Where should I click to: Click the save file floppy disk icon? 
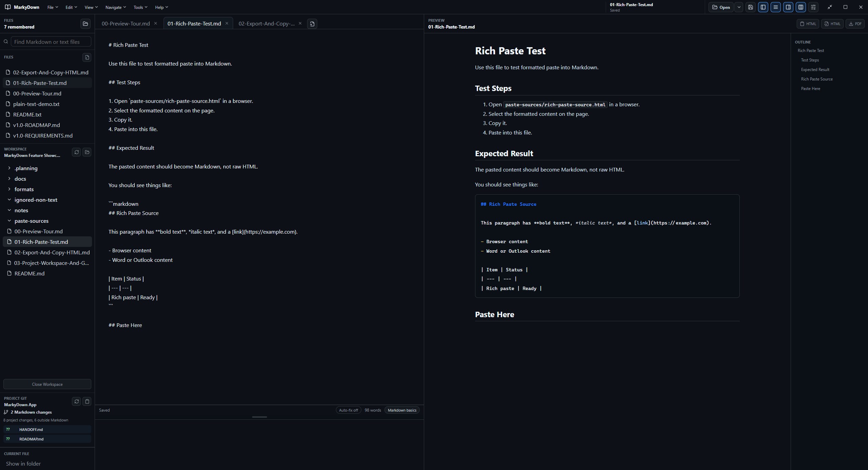point(751,7)
